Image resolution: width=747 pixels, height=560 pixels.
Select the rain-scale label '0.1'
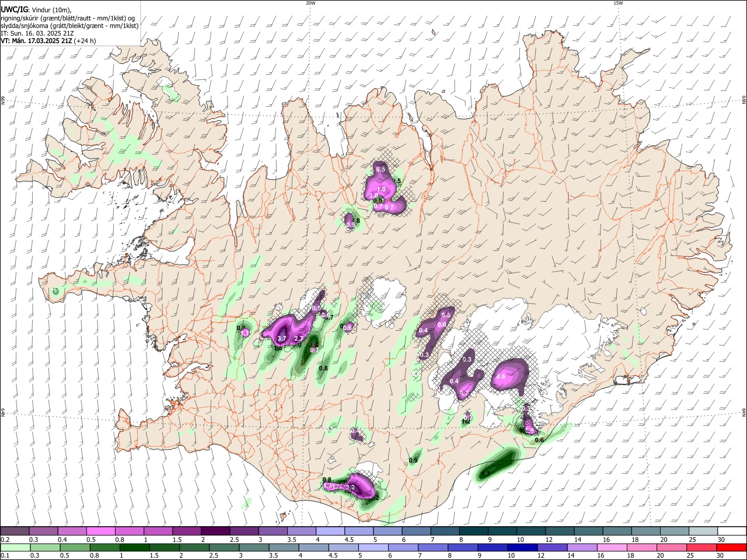pyautogui.click(x=5, y=556)
